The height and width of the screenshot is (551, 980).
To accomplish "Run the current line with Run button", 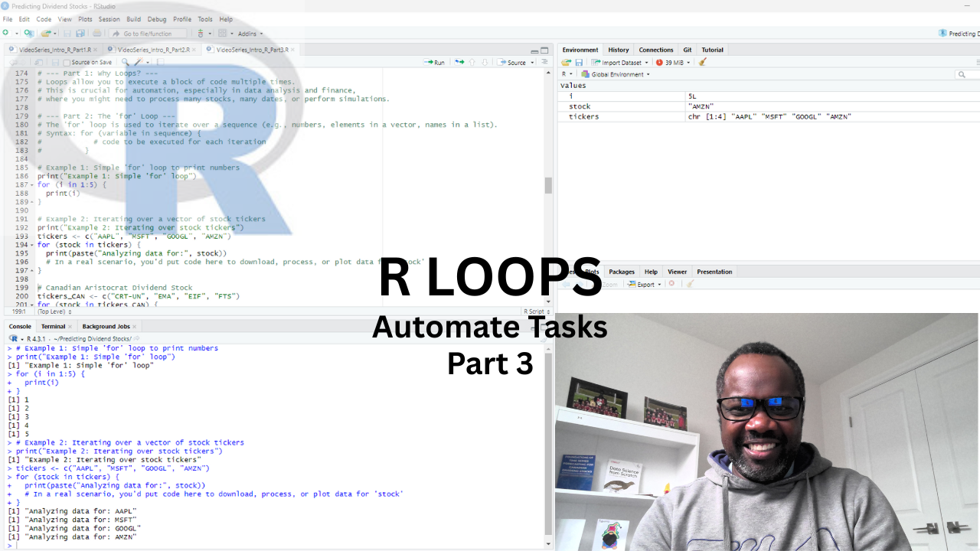I will pos(434,62).
